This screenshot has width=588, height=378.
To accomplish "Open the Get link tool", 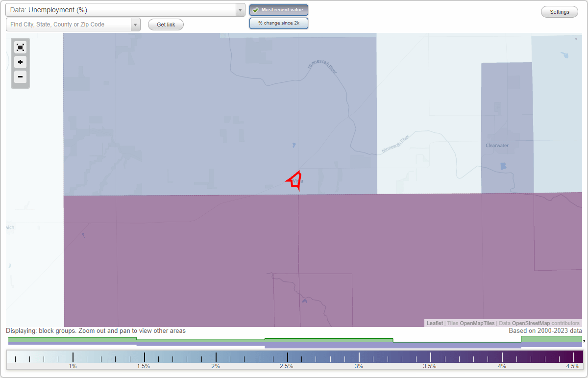I will (x=165, y=25).
